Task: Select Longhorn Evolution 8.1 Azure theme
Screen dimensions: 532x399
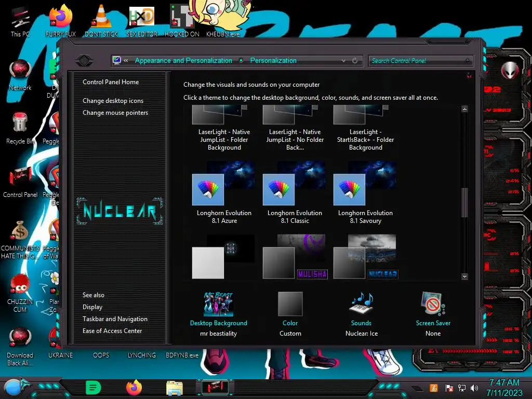Action: [x=224, y=192]
